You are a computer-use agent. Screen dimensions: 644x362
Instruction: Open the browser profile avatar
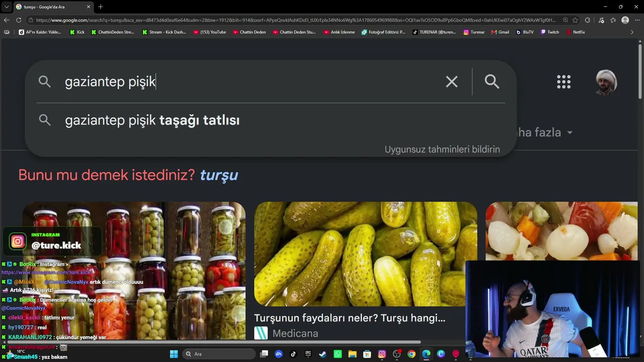625,20
